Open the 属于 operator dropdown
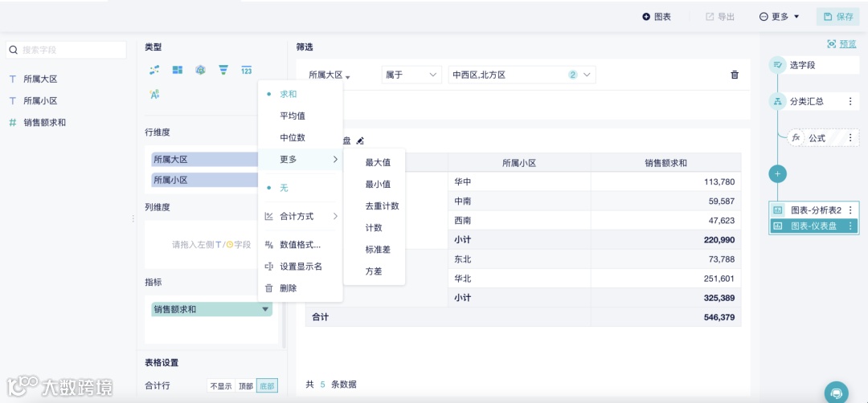This screenshot has width=868, height=403. pos(411,75)
